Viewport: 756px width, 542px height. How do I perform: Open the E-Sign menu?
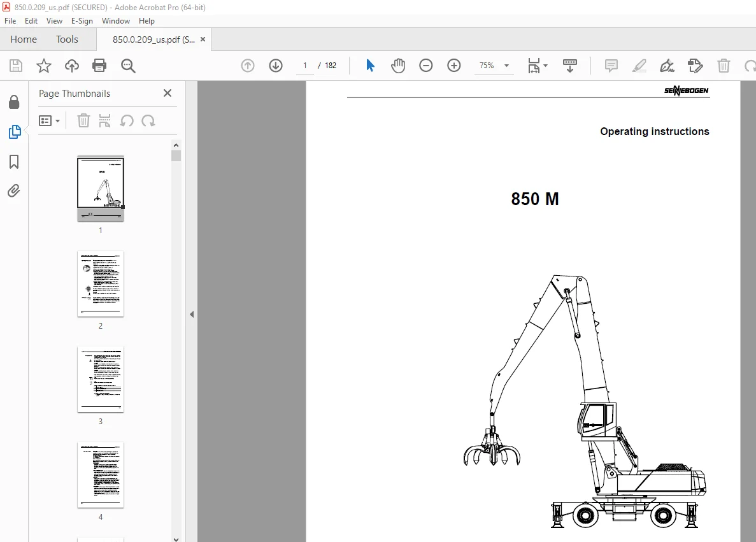[82, 21]
